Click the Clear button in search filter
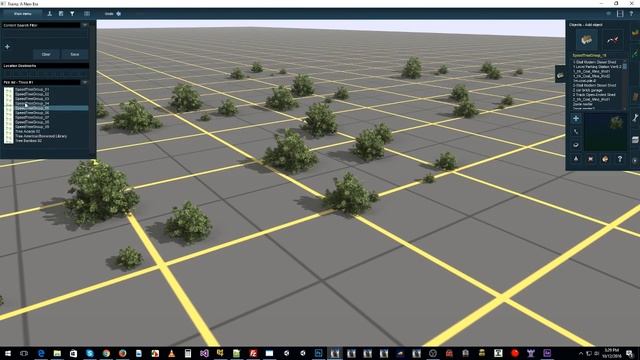This screenshot has width=640, height=360. (x=46, y=54)
